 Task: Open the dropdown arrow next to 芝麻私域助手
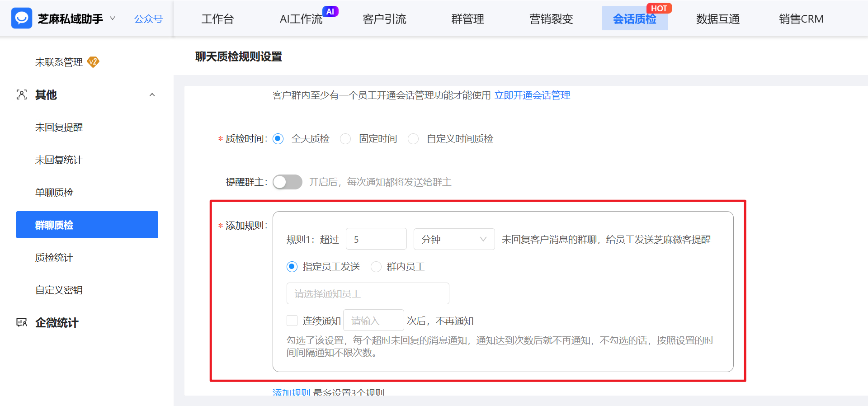(x=113, y=19)
